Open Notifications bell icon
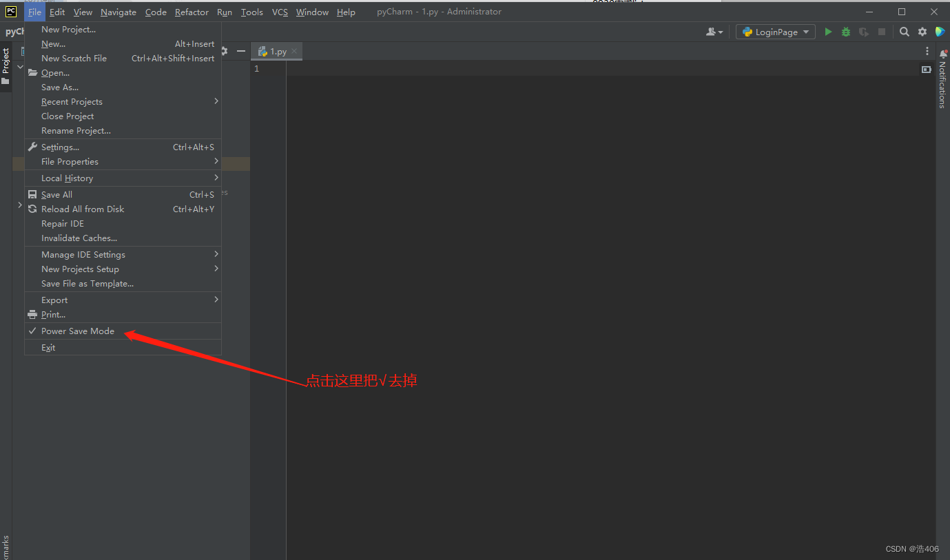Screen dimensions: 950x560 (x=943, y=54)
